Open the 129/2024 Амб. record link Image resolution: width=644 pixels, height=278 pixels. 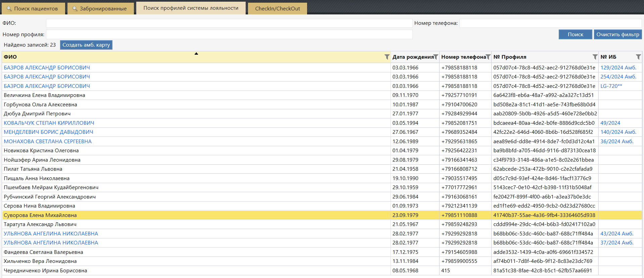(618, 68)
